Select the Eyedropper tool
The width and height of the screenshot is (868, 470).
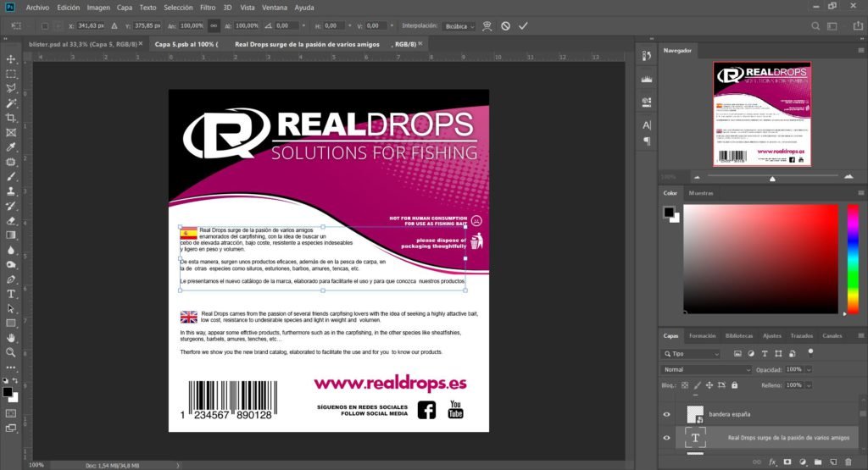(x=10, y=147)
